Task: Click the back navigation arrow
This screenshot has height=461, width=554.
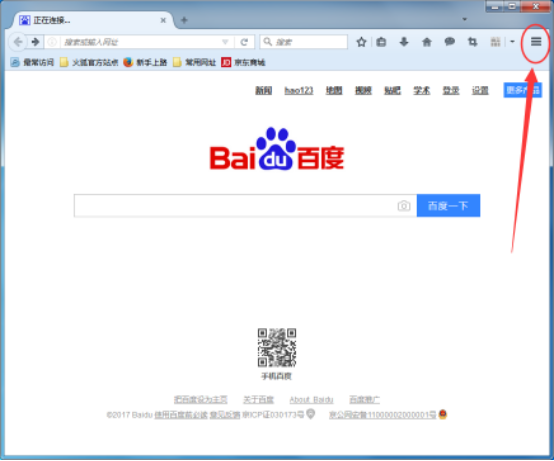Action: pyautogui.click(x=18, y=42)
